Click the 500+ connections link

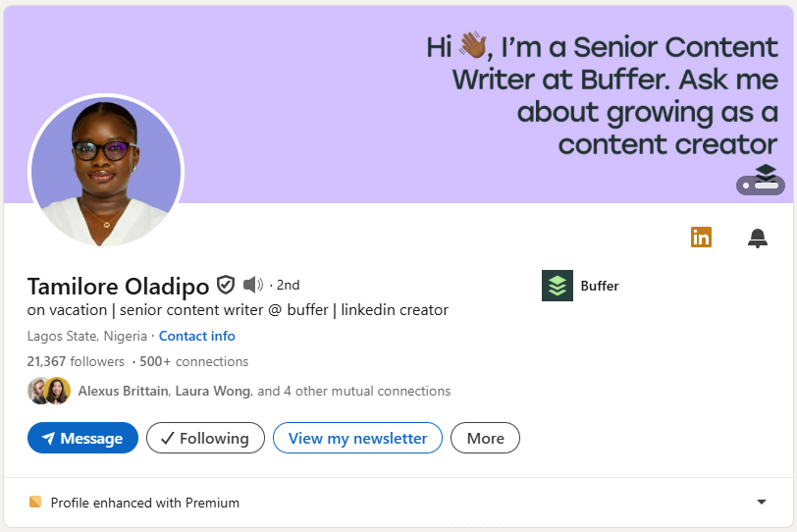(193, 361)
